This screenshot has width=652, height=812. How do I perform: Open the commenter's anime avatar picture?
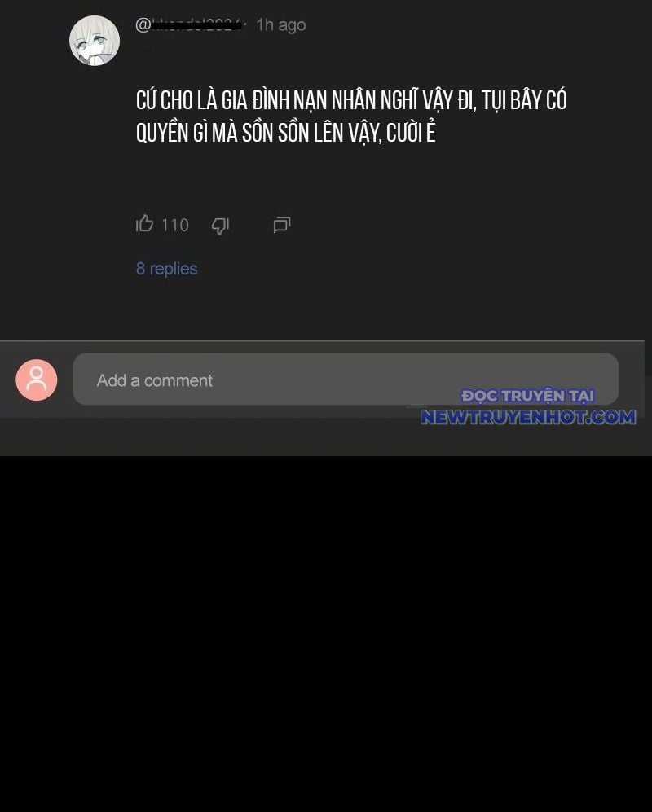95,41
